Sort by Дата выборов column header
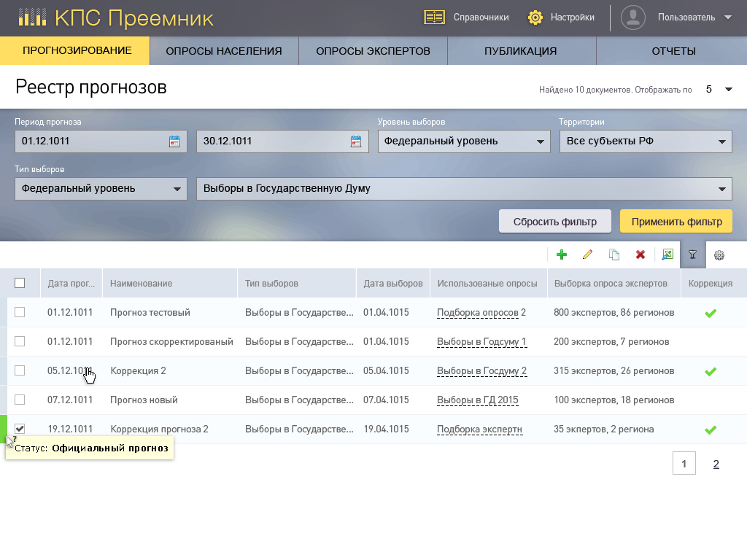The width and height of the screenshot is (747, 560). pos(393,284)
